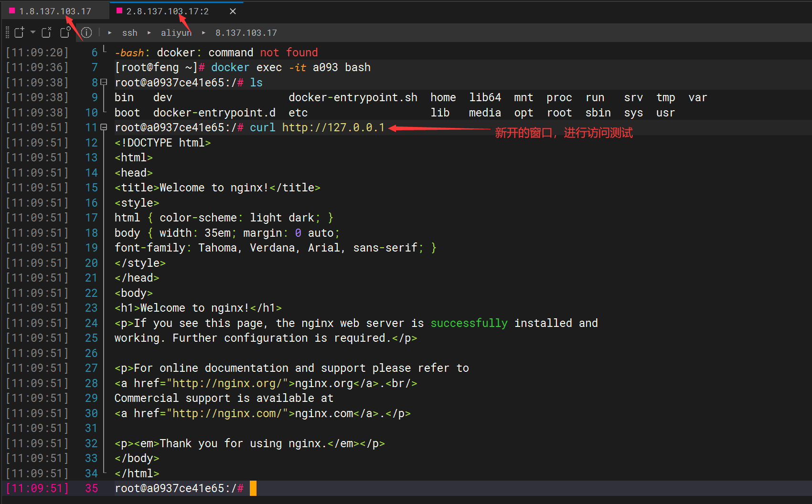Switch to the 1.8.137.103.17 session tab
The width and height of the screenshot is (812, 504).
[55, 11]
